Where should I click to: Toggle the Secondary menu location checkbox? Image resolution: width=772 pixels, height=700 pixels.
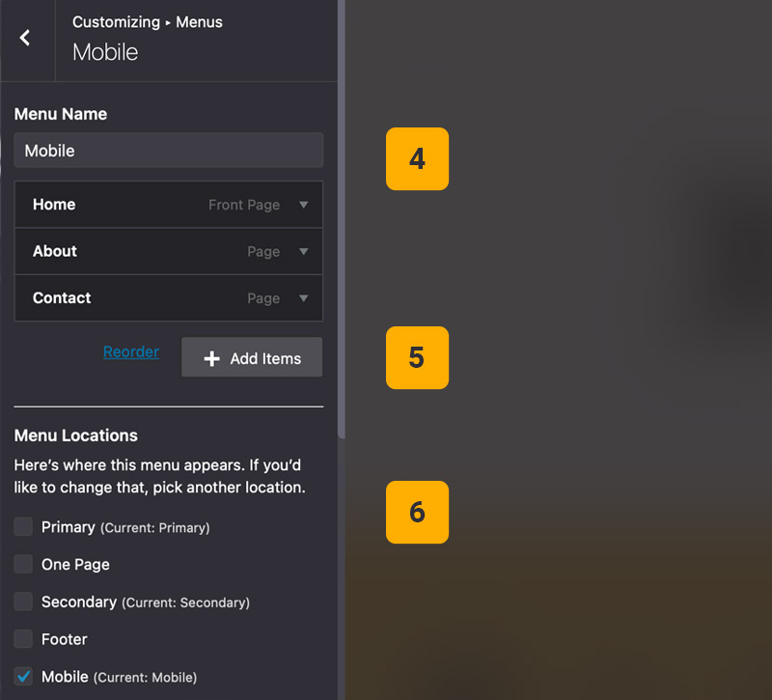pos(23,602)
